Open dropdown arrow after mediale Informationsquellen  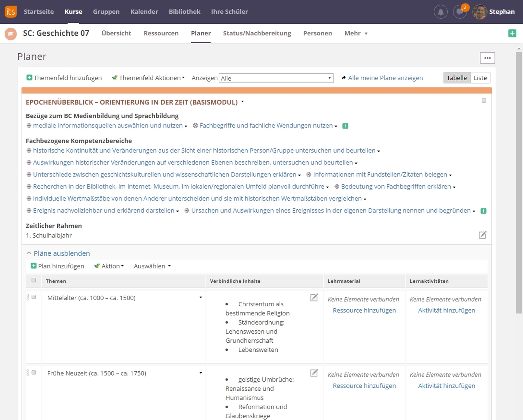coord(186,126)
